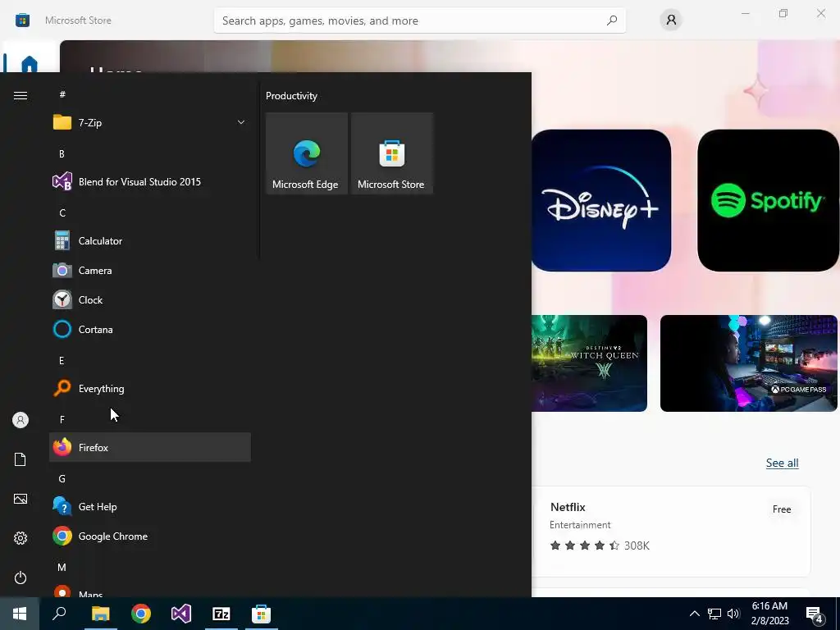The height and width of the screenshot is (630, 840).
Task: Open the network tray icon
Action: point(714,614)
